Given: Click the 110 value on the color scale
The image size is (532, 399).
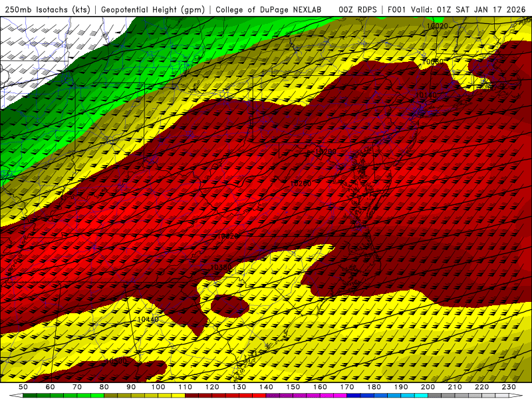Looking at the screenshot, I should 186,387.
